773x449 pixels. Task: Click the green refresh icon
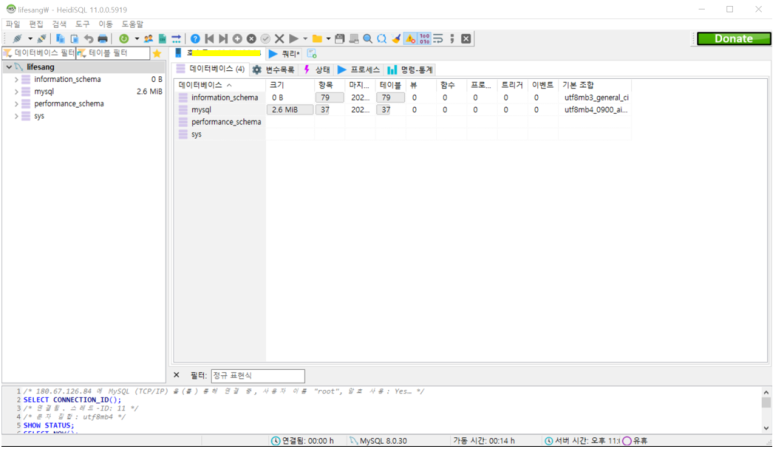(x=124, y=38)
